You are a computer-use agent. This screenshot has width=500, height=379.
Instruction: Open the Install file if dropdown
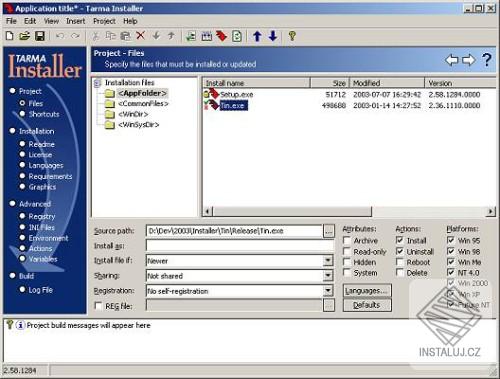coord(328,260)
